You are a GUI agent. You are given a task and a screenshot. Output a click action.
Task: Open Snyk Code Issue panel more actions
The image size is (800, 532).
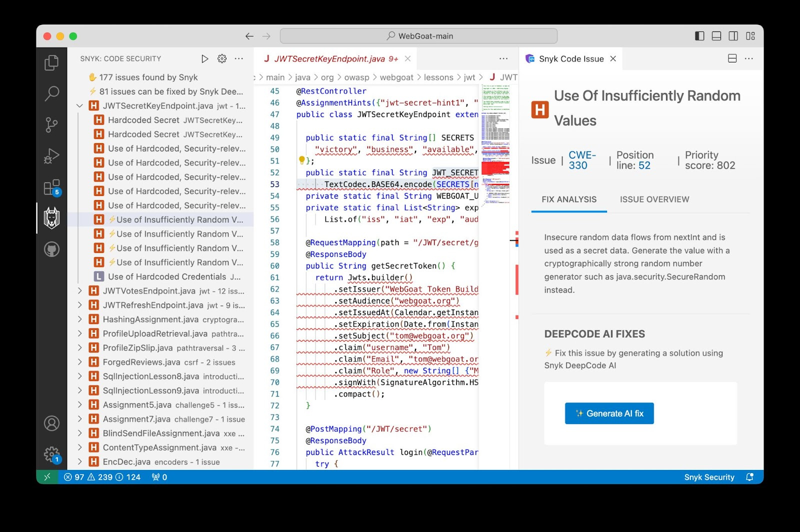tap(748, 59)
